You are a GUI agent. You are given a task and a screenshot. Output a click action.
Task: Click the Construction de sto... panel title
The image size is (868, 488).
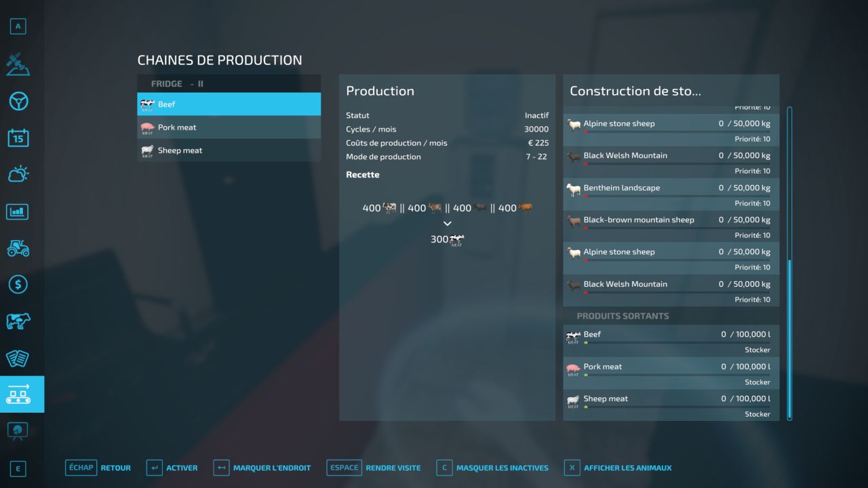(635, 91)
